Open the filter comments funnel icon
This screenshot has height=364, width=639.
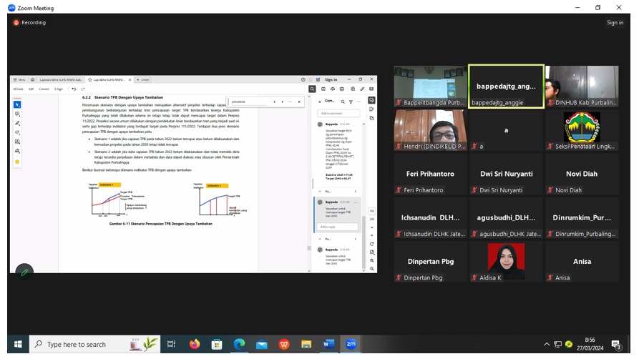[351, 102]
